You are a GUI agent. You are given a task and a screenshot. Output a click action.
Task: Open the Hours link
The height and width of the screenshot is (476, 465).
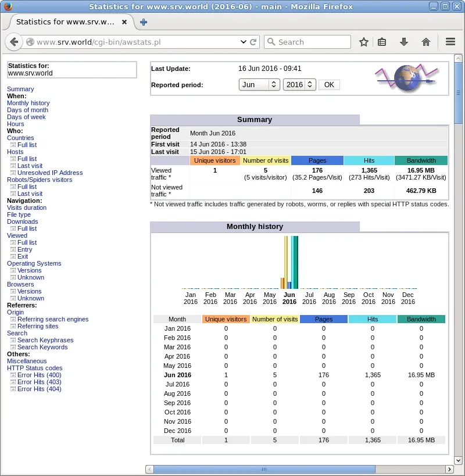click(x=16, y=124)
